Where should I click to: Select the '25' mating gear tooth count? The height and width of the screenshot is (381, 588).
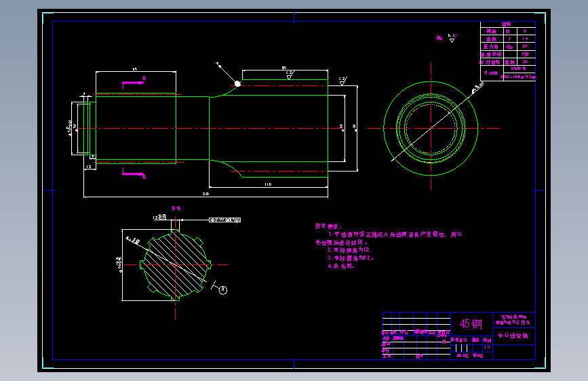coord(525,62)
